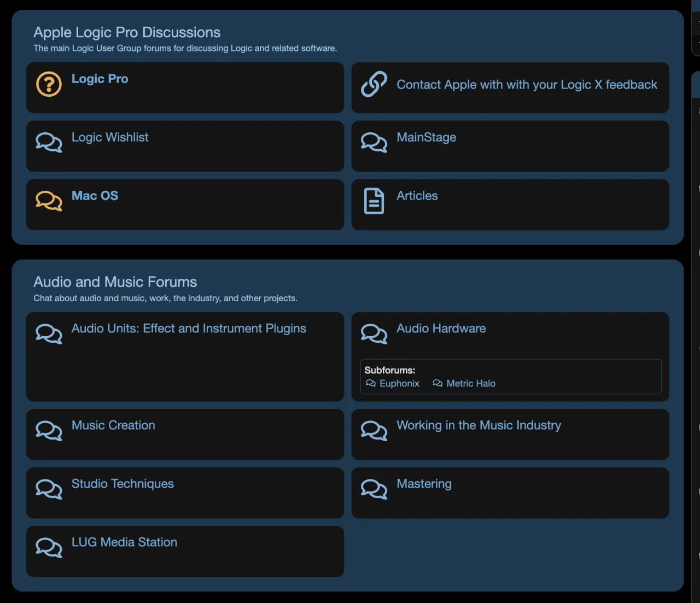Click the chat icon beside LUG Media Station
The image size is (700, 603).
click(x=49, y=547)
